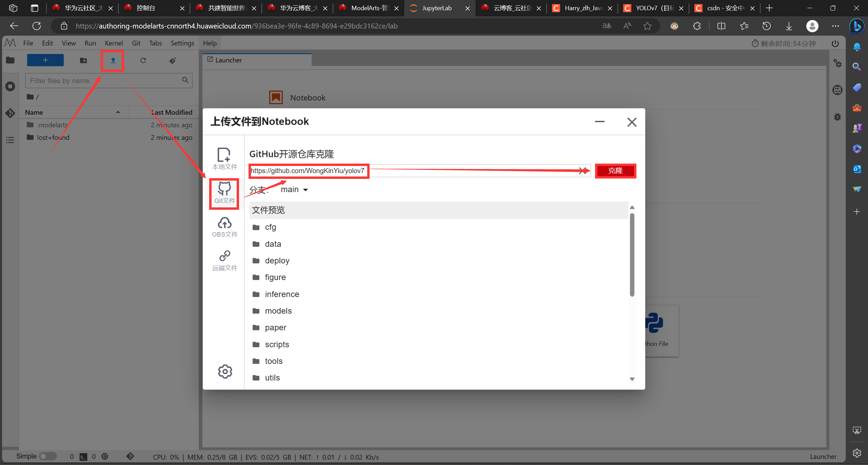Open the Git sidebar panel
Viewport: 868px width, 465px height.
click(10, 113)
